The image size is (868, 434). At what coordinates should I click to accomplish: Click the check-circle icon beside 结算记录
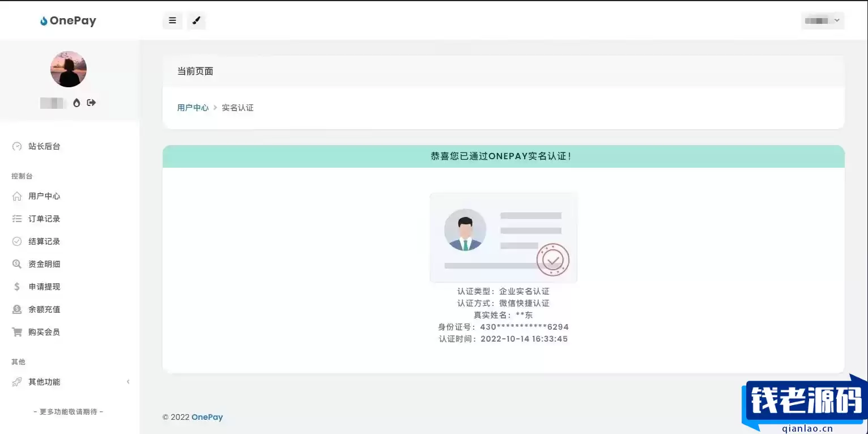click(x=17, y=241)
